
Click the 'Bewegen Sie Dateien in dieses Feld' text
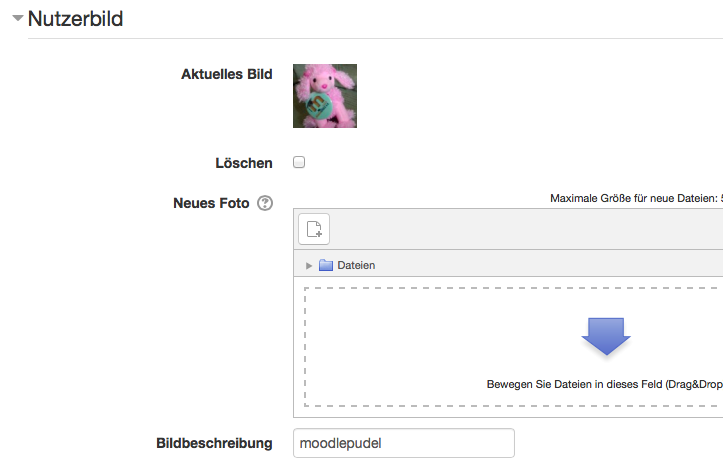tap(604, 384)
